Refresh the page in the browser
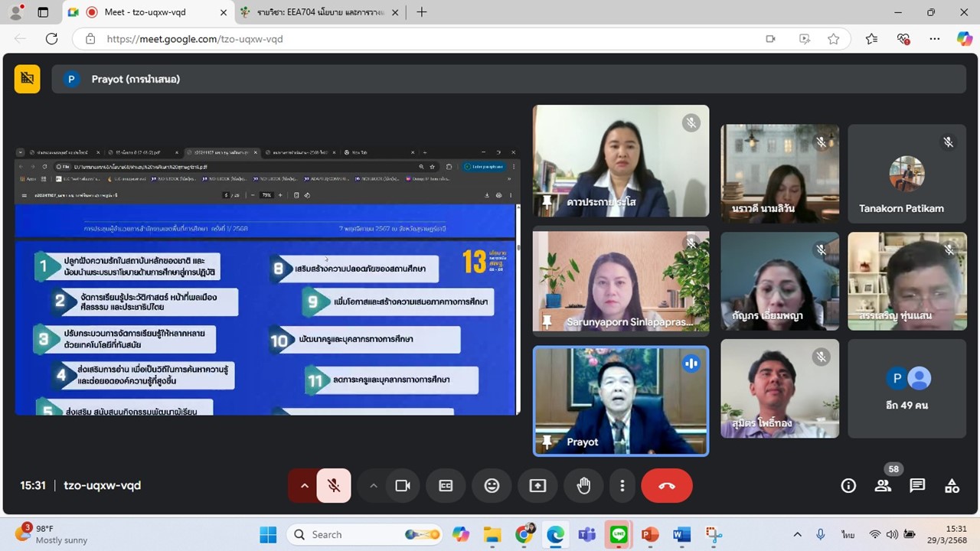 pos(51,39)
